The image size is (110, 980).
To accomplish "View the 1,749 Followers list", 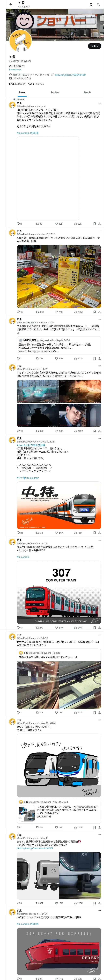I will pos(36,84).
